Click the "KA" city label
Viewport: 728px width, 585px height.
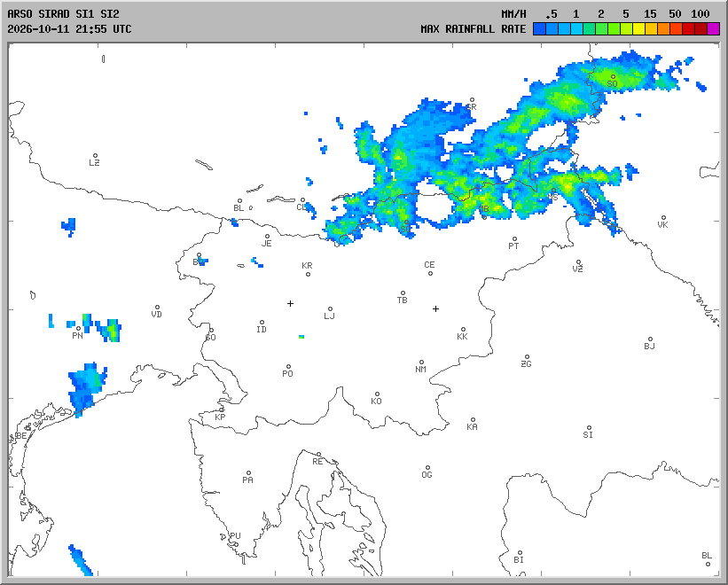(472, 427)
